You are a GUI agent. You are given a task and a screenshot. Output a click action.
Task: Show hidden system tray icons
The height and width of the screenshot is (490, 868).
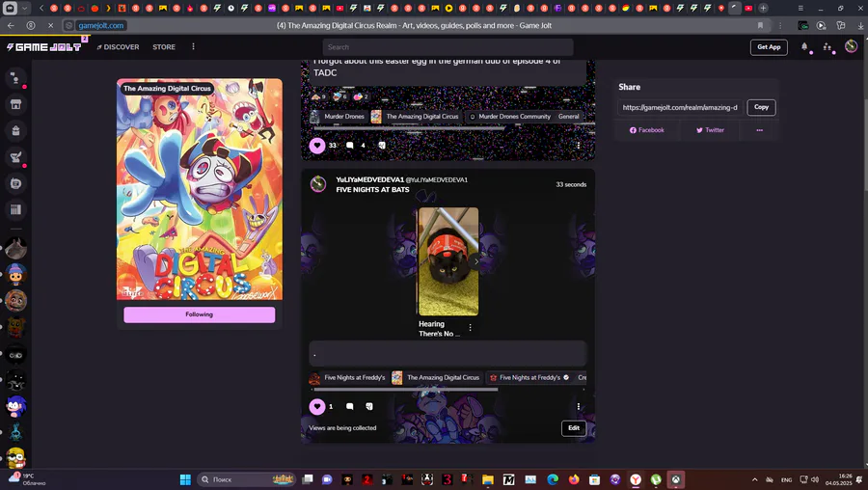[754, 479]
